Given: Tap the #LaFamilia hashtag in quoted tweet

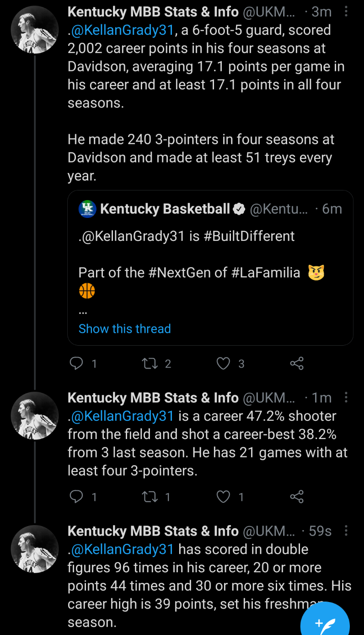Looking at the screenshot, I should pos(266,273).
